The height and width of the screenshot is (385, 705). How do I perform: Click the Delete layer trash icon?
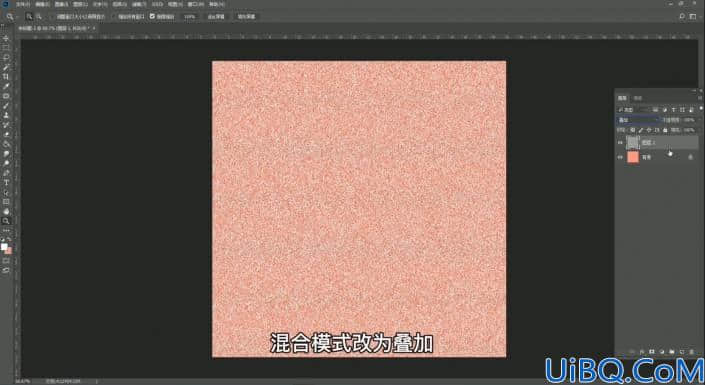point(692,351)
